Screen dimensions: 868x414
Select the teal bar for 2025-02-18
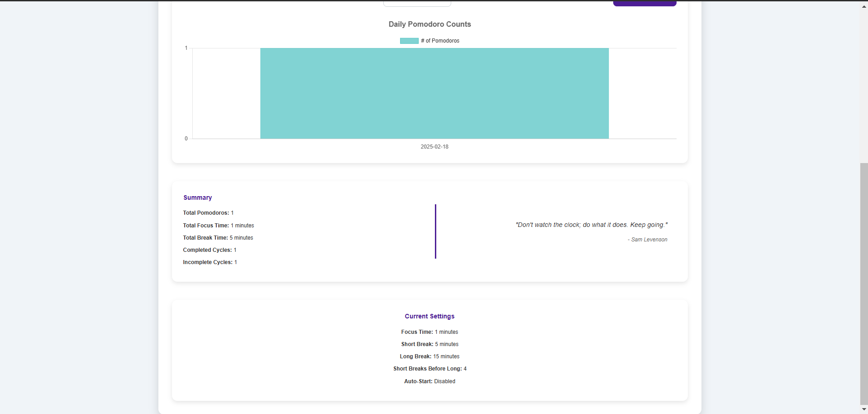(x=434, y=93)
